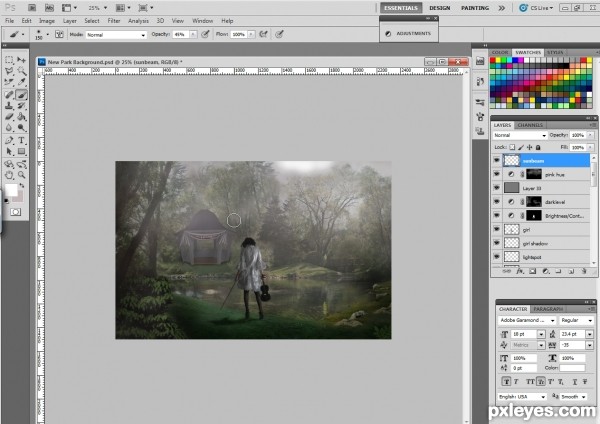This screenshot has width=600, height=424.
Task: Select the Hand tool
Action: 9,175
